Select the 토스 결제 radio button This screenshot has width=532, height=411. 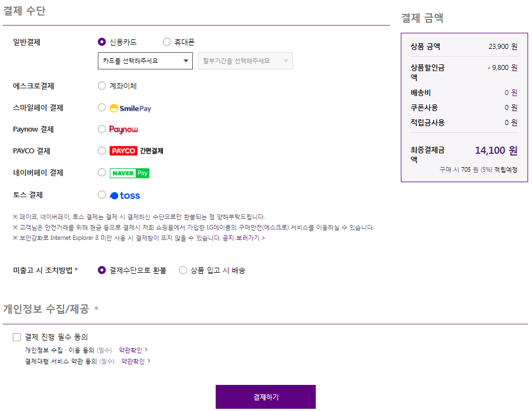point(101,194)
